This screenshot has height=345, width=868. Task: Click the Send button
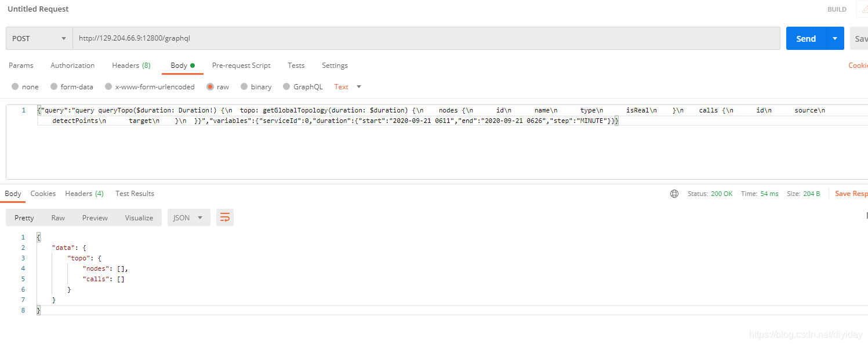tap(806, 38)
